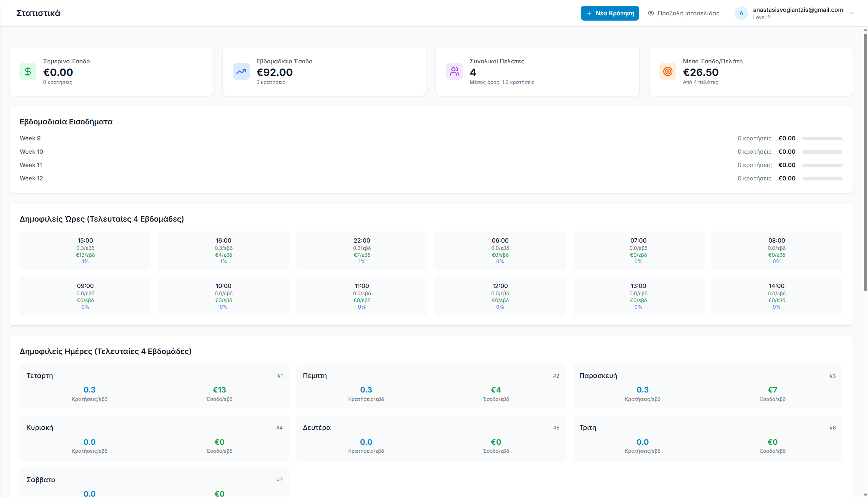Click the green dollar sign icon
This screenshot has height=497, width=868.
click(28, 71)
